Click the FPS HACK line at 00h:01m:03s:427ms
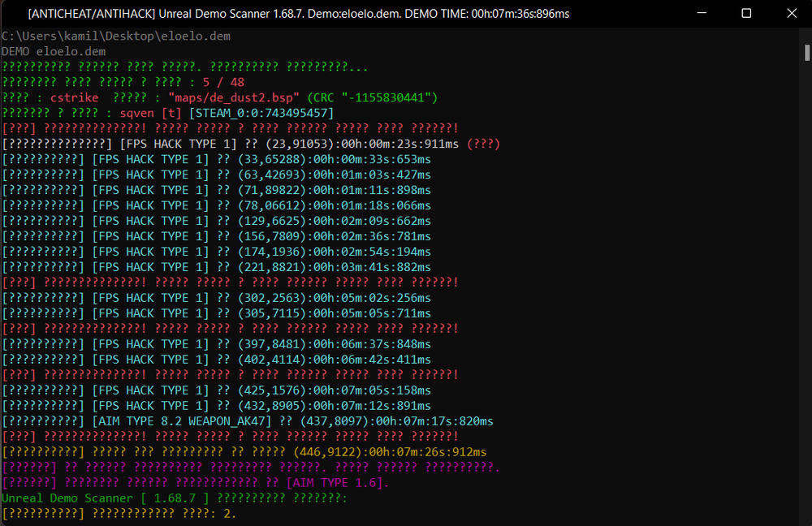The height and width of the screenshot is (526, 812). tap(217, 175)
